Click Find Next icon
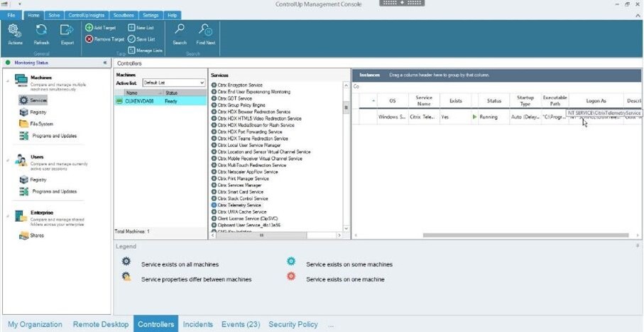This screenshot has height=332, width=644. 205,30
